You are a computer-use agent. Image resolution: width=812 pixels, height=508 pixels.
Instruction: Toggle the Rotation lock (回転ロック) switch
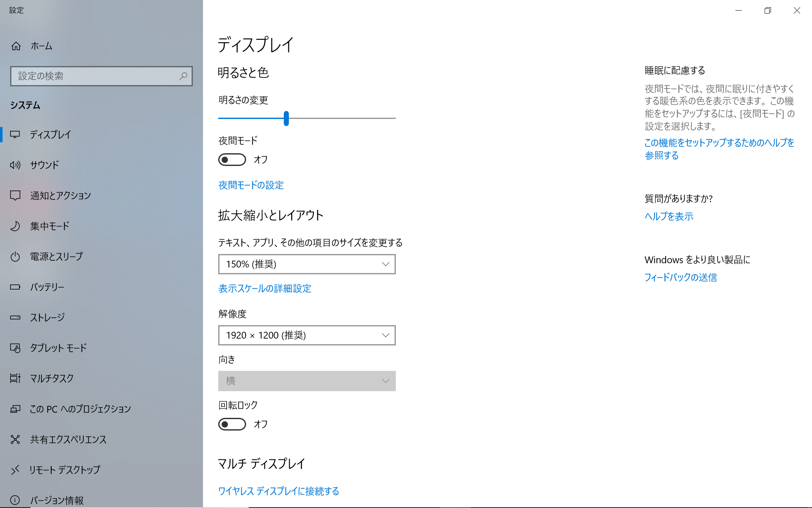pyautogui.click(x=232, y=424)
